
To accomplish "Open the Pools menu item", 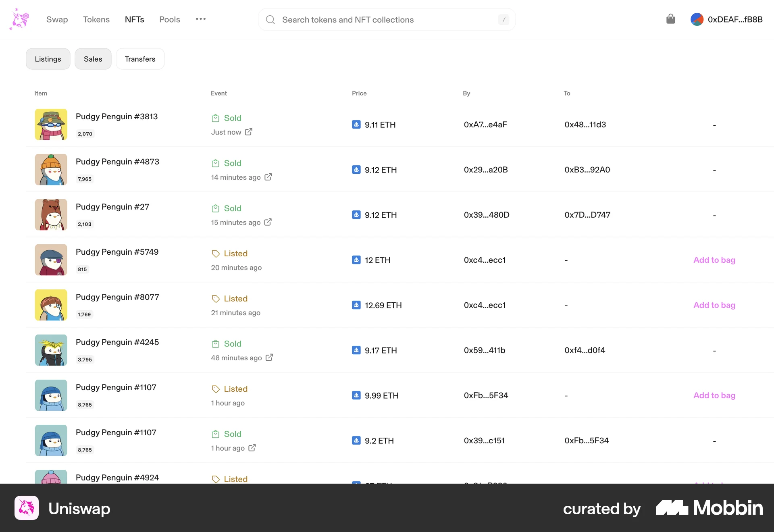I will [x=169, y=19].
